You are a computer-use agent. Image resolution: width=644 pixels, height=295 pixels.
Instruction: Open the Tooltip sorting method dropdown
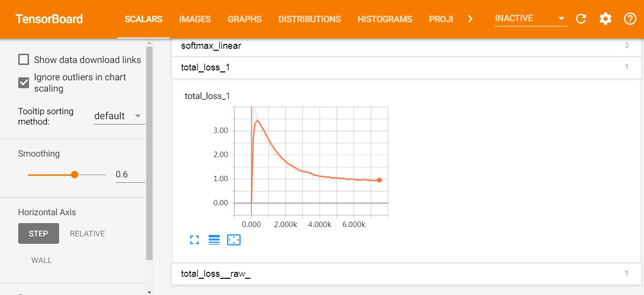pos(119,116)
